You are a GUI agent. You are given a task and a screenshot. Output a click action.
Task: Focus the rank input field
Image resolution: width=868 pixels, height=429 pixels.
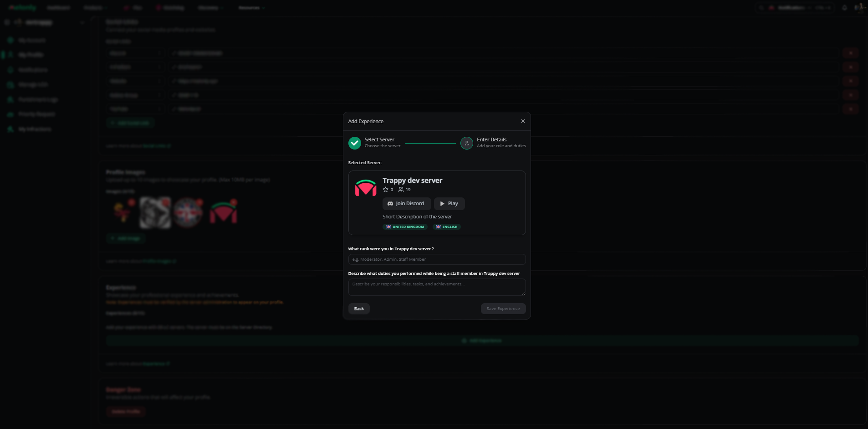pyautogui.click(x=437, y=259)
